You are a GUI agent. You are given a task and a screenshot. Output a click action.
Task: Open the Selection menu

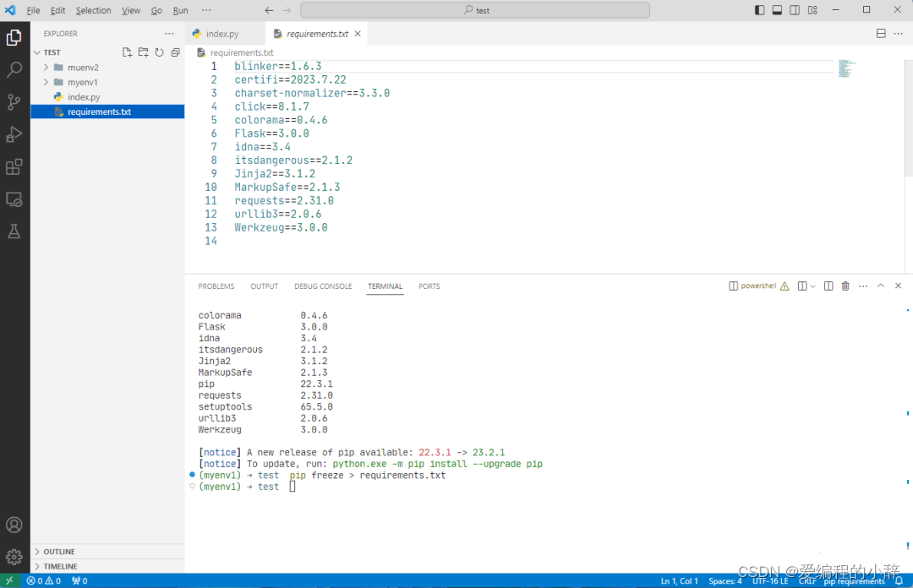93,10
